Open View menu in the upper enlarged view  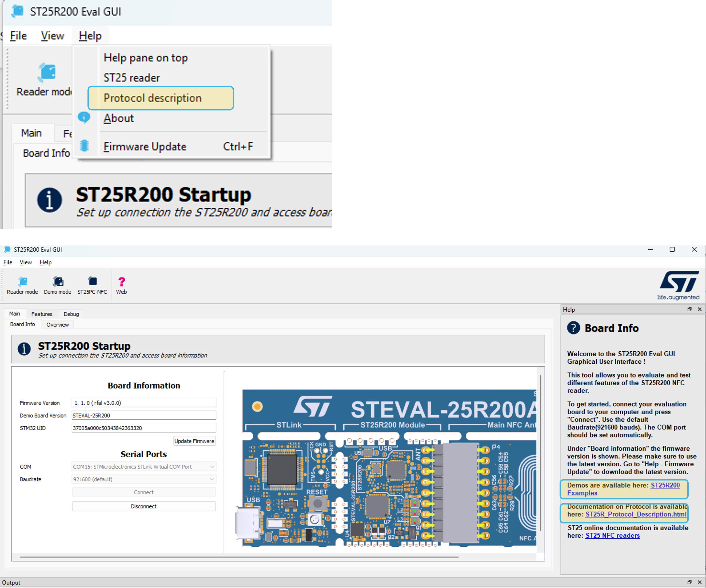(53, 36)
